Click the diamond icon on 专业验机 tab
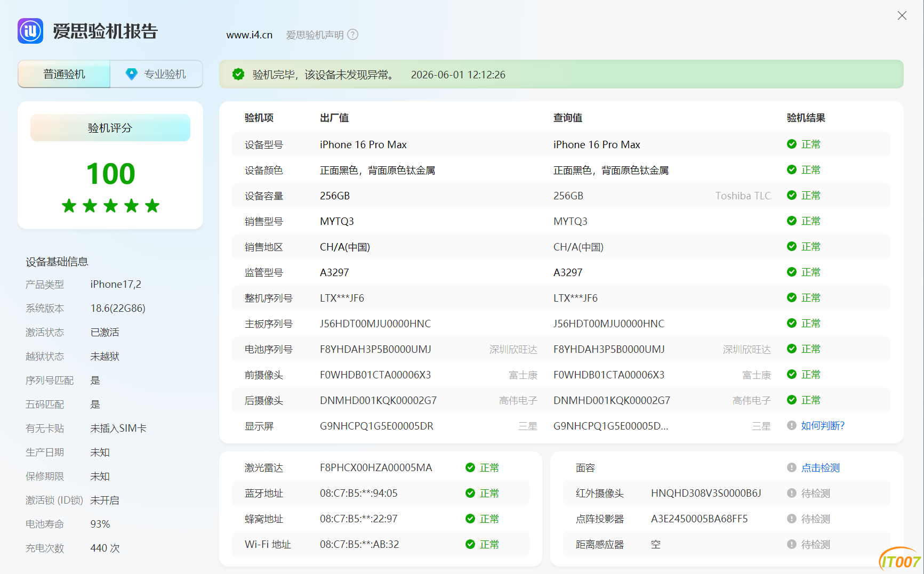 point(131,74)
